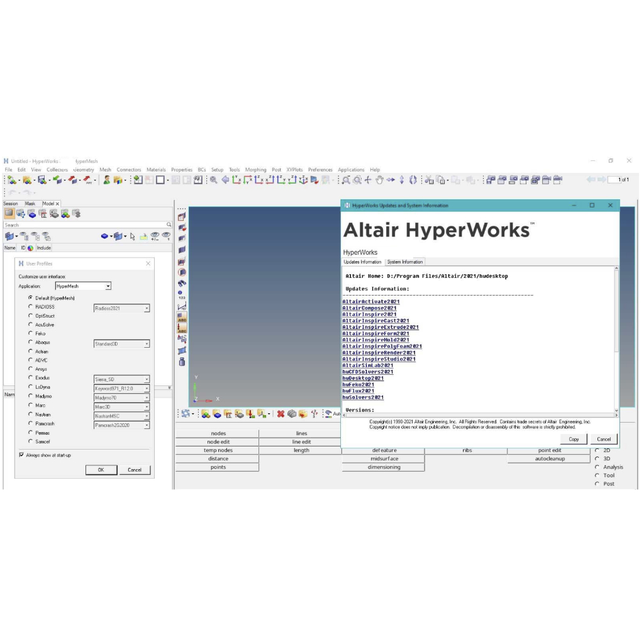644x644 pixels.
Task: Select the OptiStruct profile radio button
Action: click(x=30, y=316)
